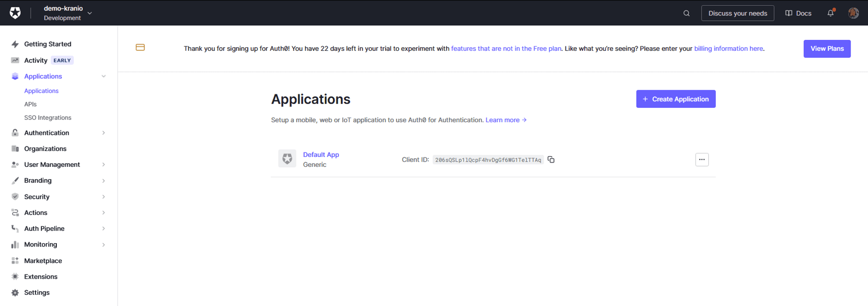Expand the User Management section
Screen dimensions: 868x306
click(103, 165)
